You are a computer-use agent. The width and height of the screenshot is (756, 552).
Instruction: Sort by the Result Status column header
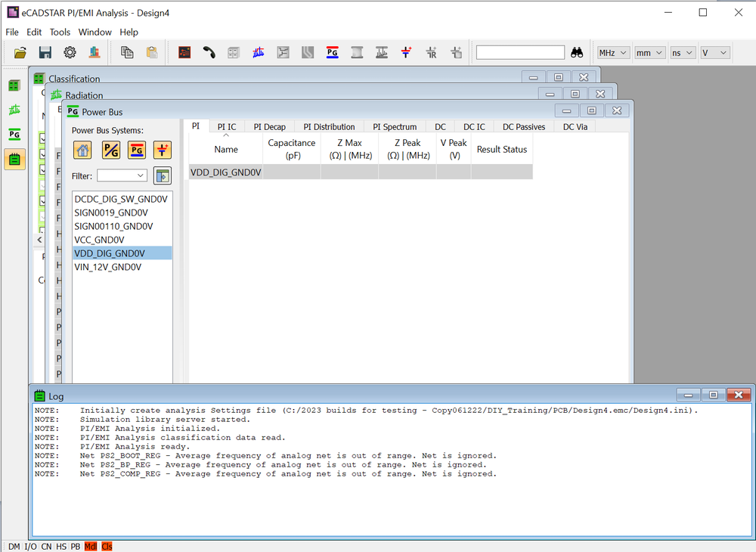[x=502, y=149]
